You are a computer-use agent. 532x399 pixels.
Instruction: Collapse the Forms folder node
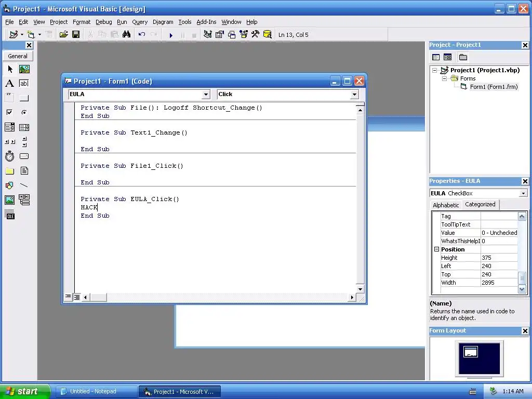pos(445,78)
